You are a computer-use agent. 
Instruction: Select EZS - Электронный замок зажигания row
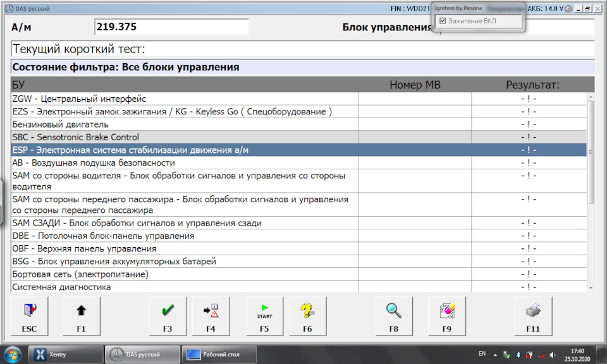pos(299,111)
